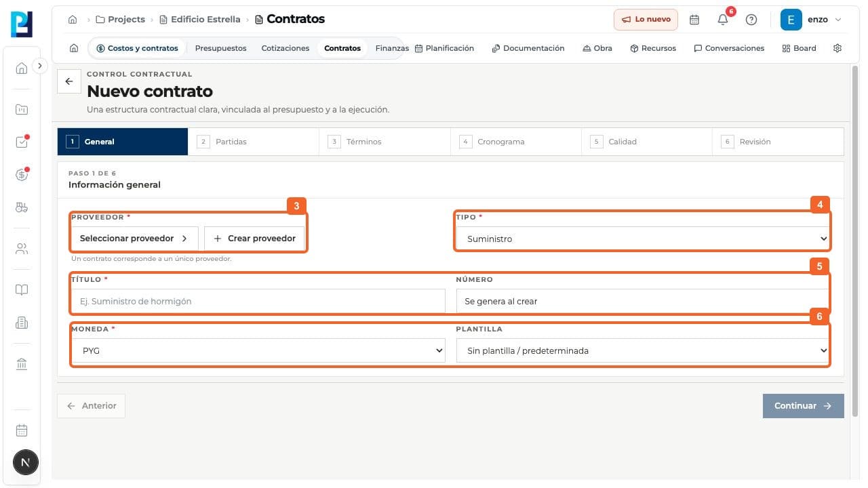Open the sidebar folder icon
Image resolution: width=868 pixels, height=488 pixels.
coord(22,109)
